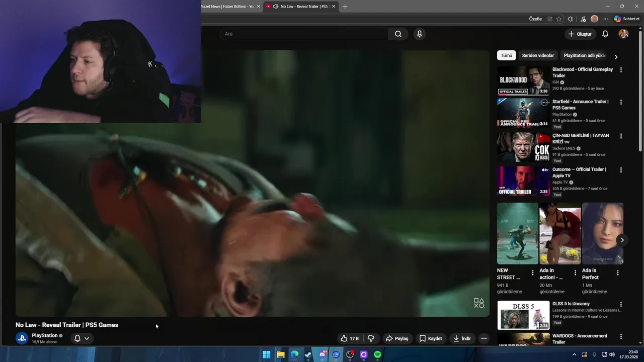Open Outcome Official Trailer Apple TV title

[x=579, y=172]
